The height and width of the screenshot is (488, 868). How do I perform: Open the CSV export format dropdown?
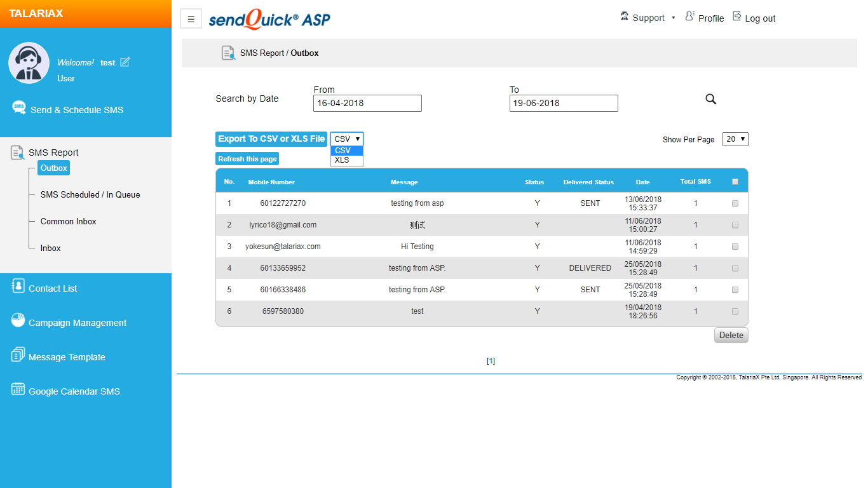pyautogui.click(x=347, y=139)
